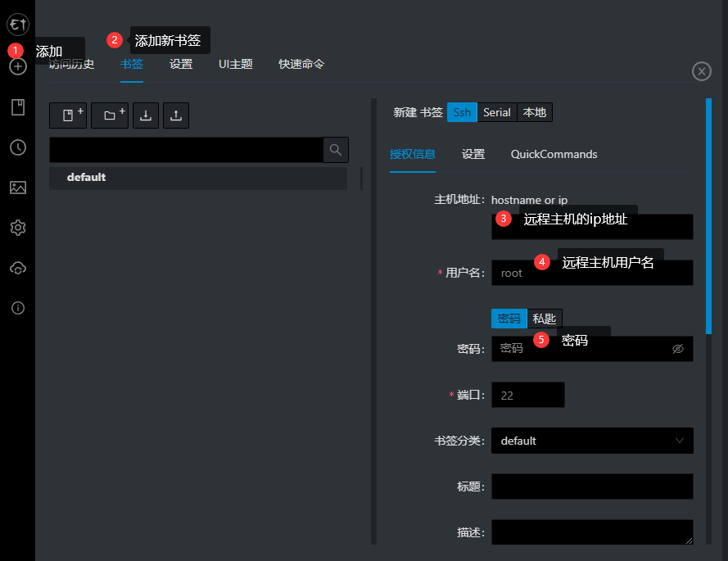Click the new bookmark category folder button
This screenshot has width=728, height=561.
[110, 115]
